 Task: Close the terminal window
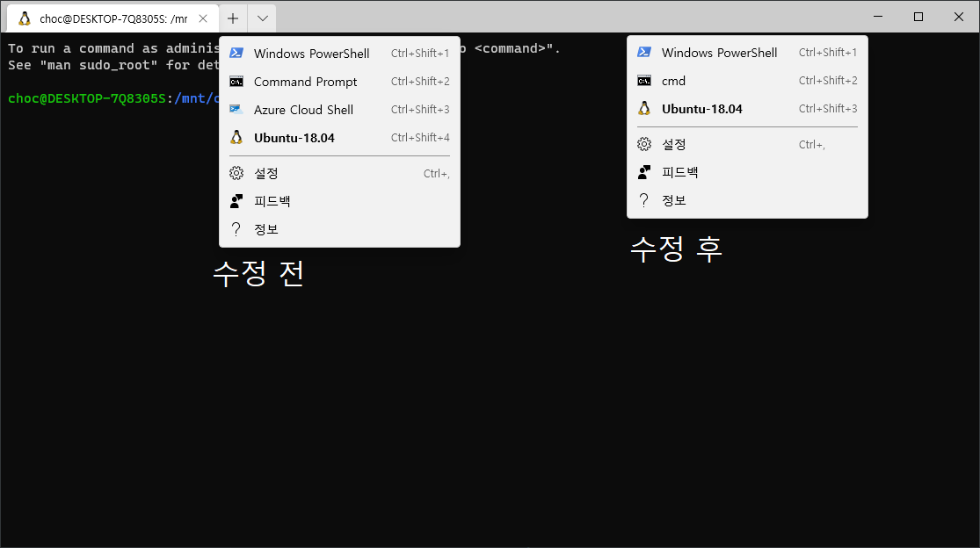(959, 17)
